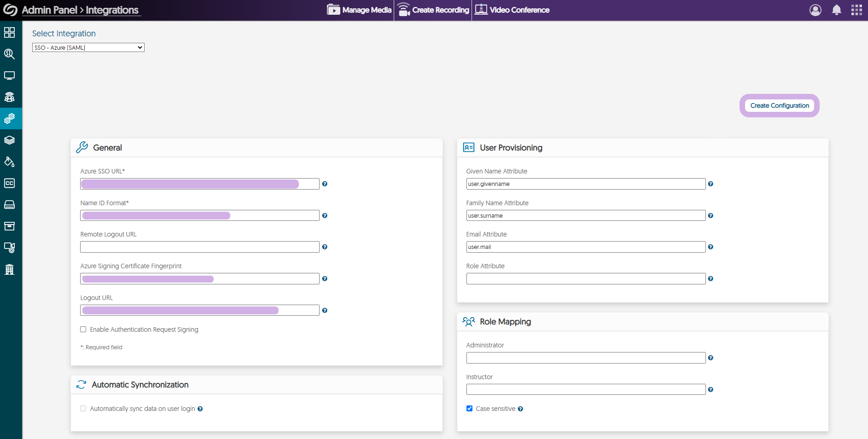This screenshot has width=868, height=439.
Task: Click help icon next to Role Attribute
Action: (x=711, y=279)
